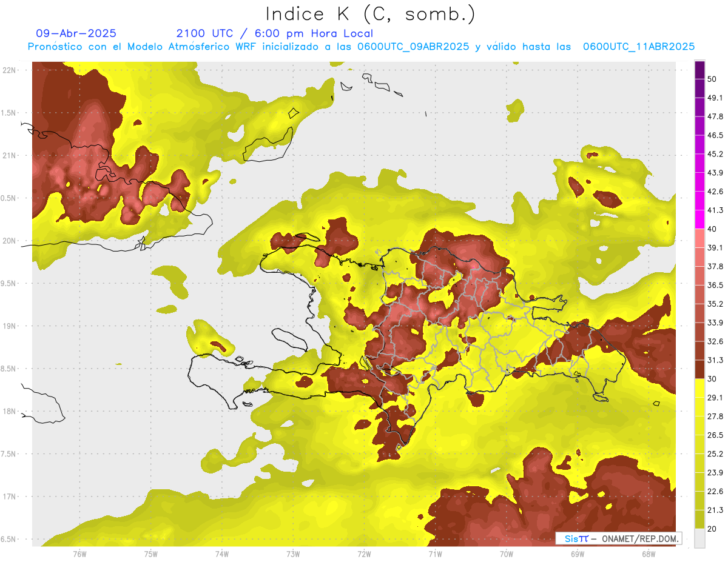Screen dimensions: 728x562
Task: Click the map title "Indice K (C, somb.)"
Action: click(x=371, y=15)
